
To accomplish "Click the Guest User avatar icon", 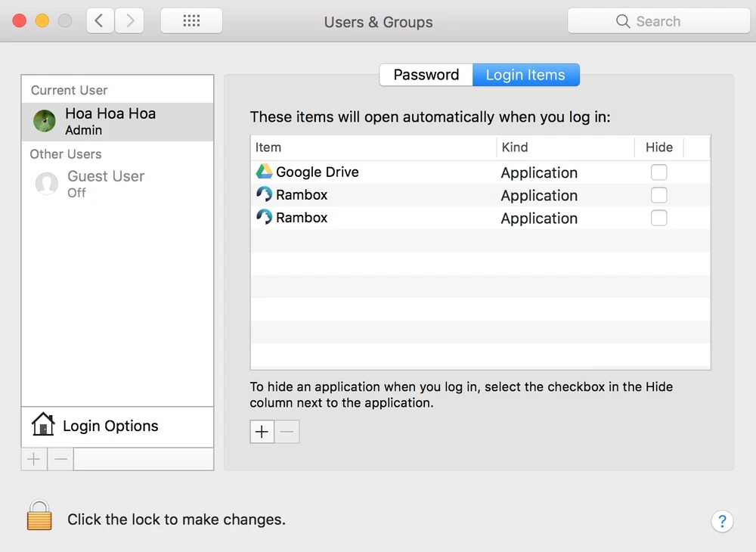I will click(47, 184).
